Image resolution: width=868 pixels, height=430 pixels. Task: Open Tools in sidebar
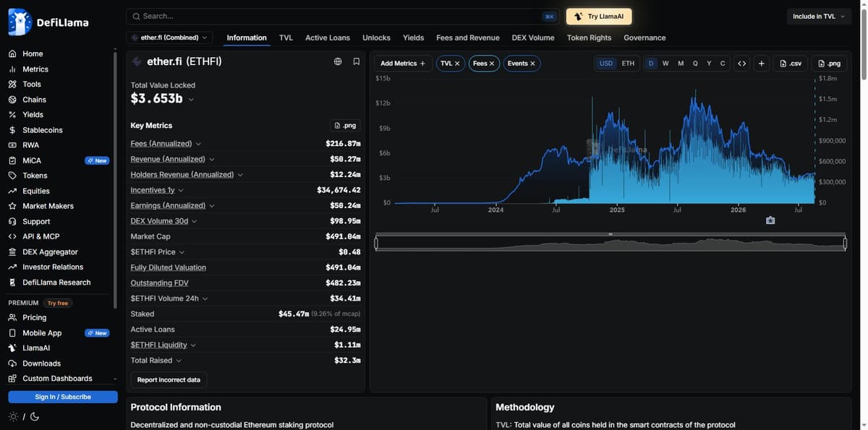point(32,85)
